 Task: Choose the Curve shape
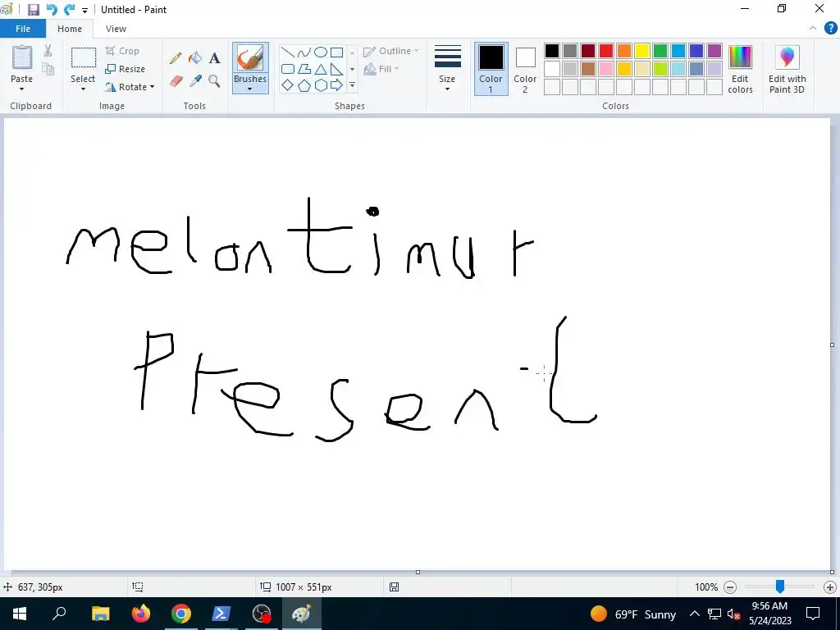click(304, 52)
